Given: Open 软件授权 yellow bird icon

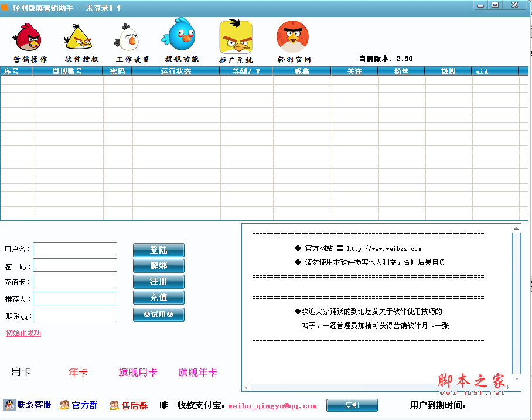Looking at the screenshot, I should pos(79,37).
